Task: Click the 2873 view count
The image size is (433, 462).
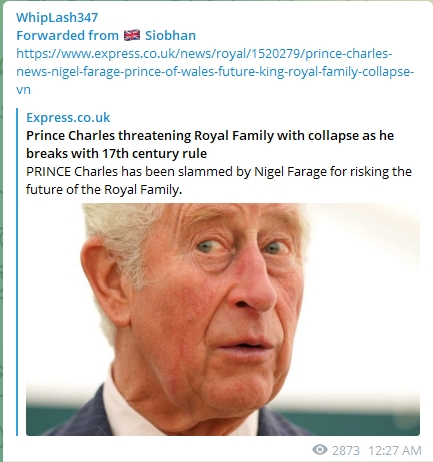Action: (x=346, y=450)
